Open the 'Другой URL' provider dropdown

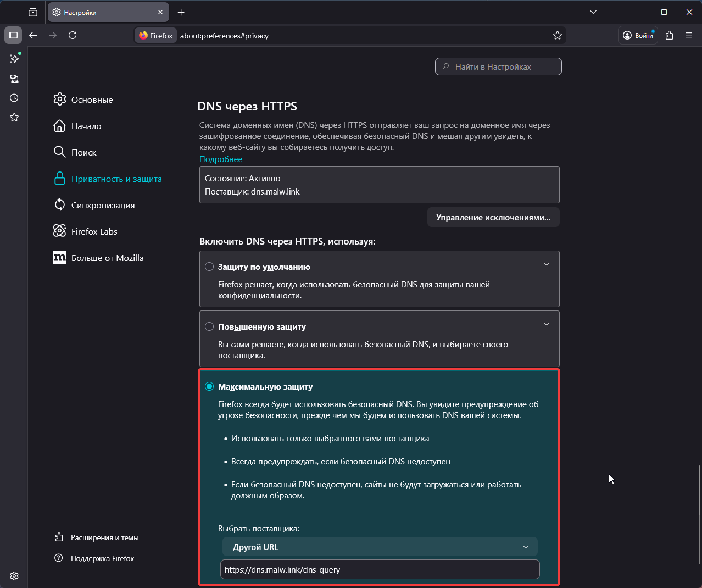click(x=379, y=547)
